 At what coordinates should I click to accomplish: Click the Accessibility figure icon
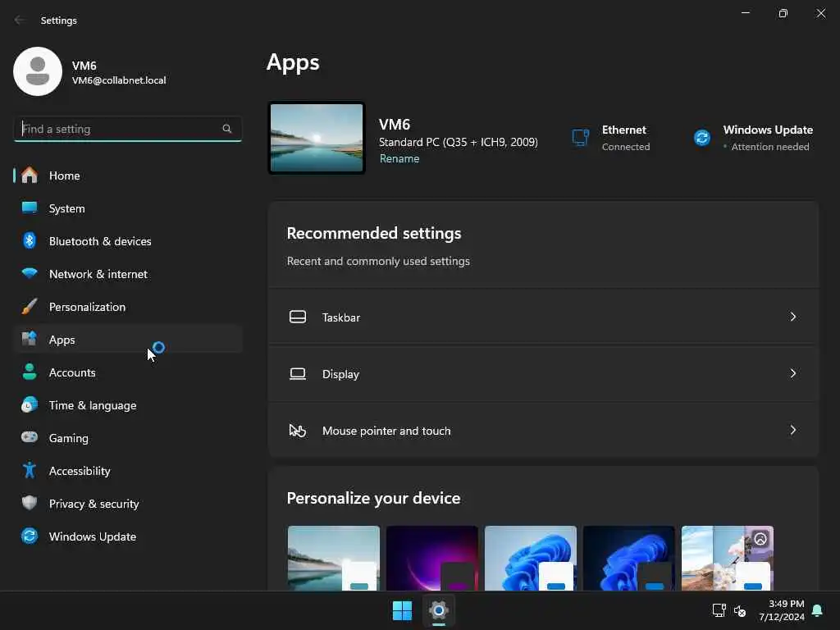coord(30,470)
